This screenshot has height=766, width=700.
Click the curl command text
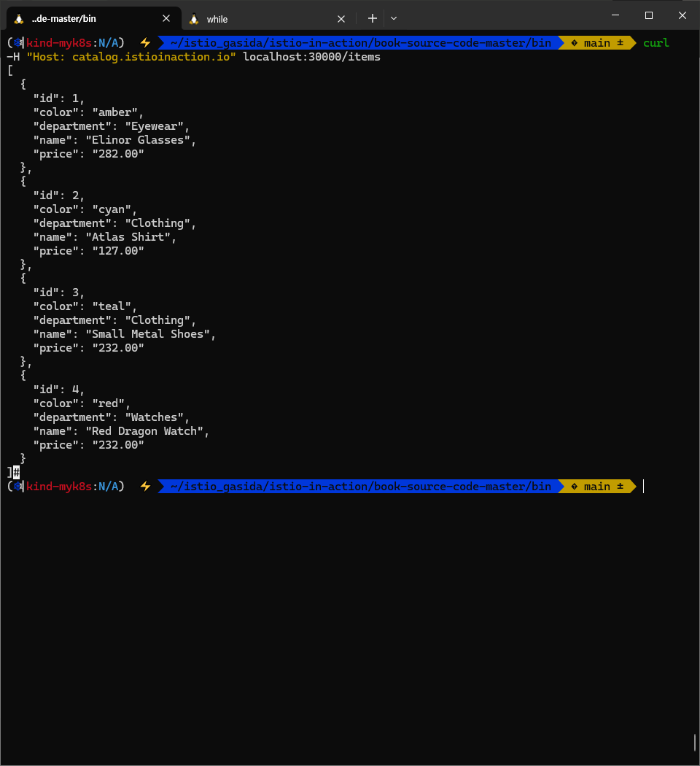coord(656,43)
